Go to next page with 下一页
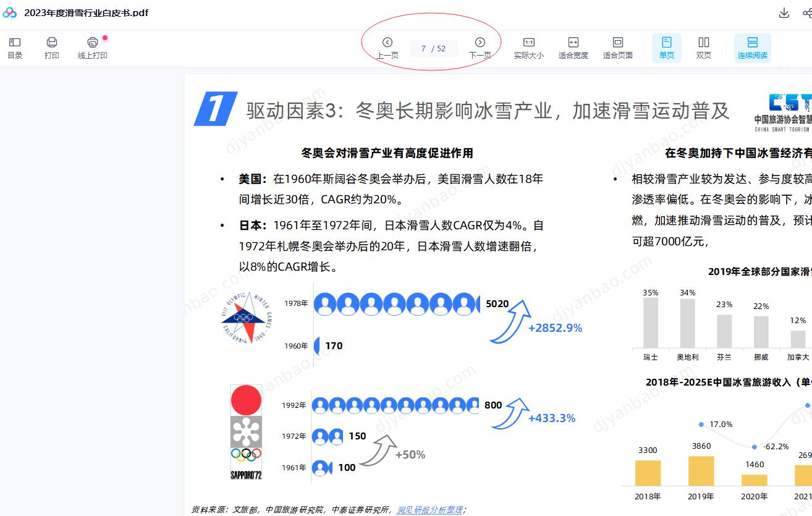This screenshot has width=812, height=516. [x=480, y=48]
